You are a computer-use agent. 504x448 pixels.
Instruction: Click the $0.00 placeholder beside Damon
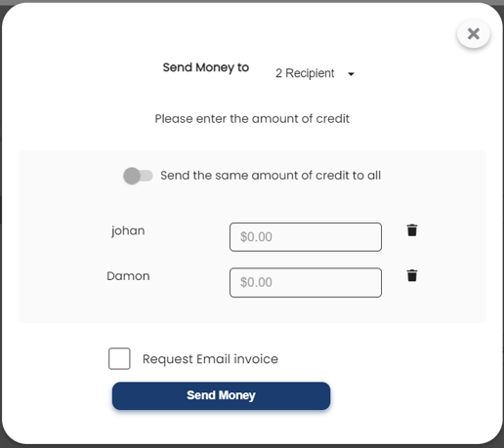[x=256, y=282]
